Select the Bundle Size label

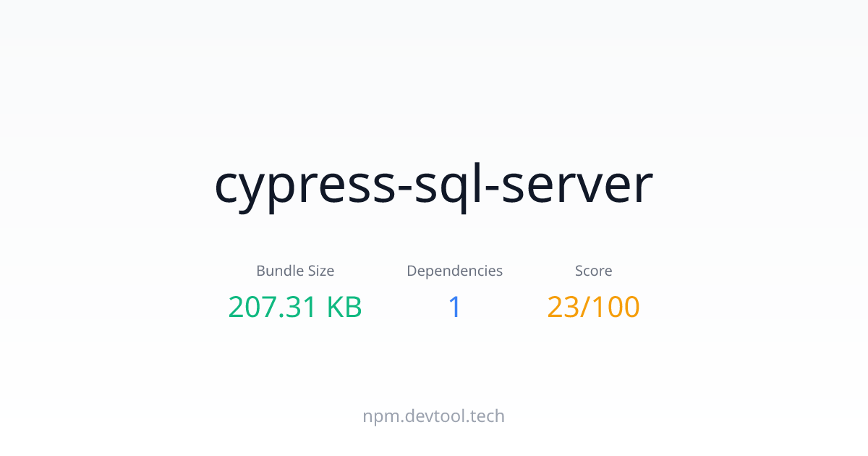point(295,271)
